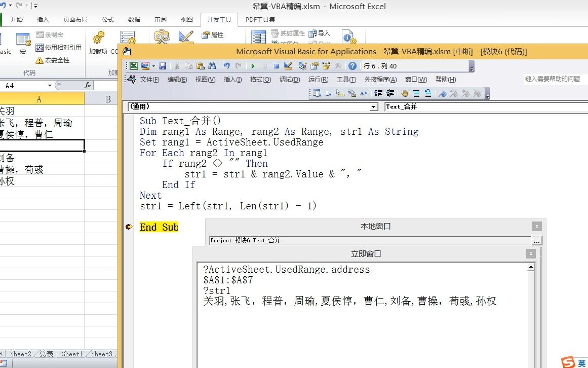588x368 pixels.
Task: Open the 调试(D) menu
Action: (289, 79)
